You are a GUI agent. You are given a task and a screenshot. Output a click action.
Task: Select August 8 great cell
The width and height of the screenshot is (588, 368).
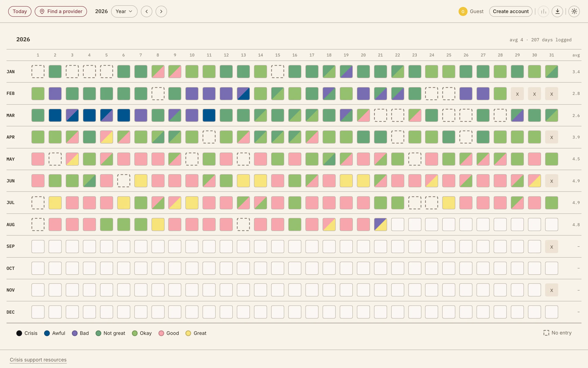click(x=158, y=224)
